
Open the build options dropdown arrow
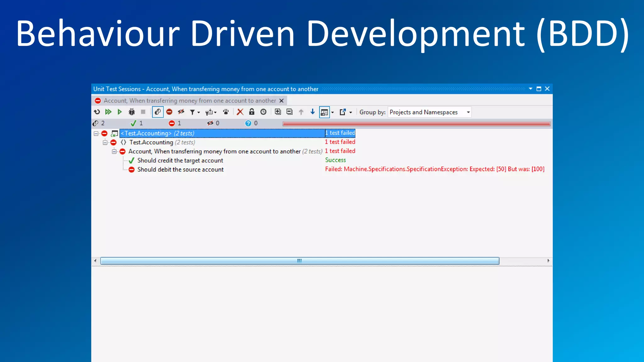(x=215, y=112)
